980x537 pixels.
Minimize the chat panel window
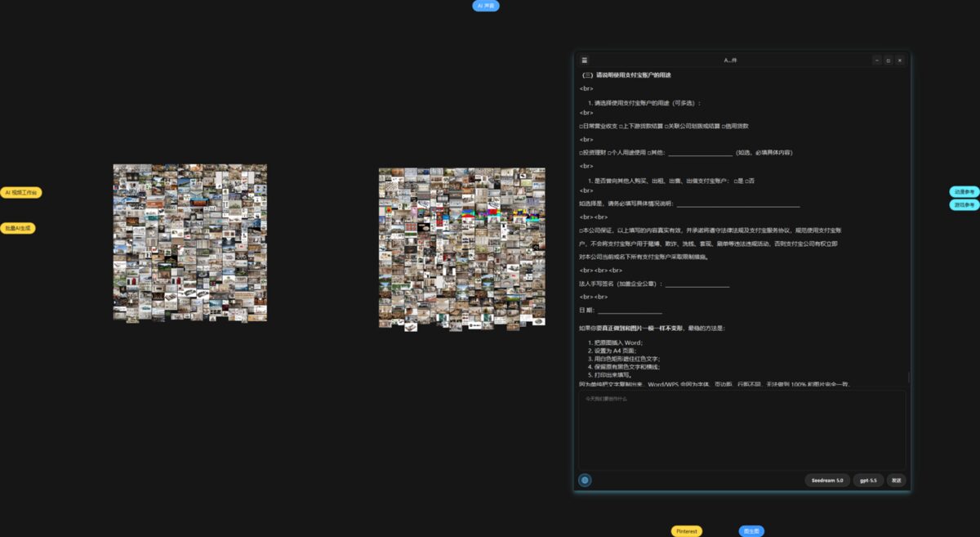click(x=876, y=60)
